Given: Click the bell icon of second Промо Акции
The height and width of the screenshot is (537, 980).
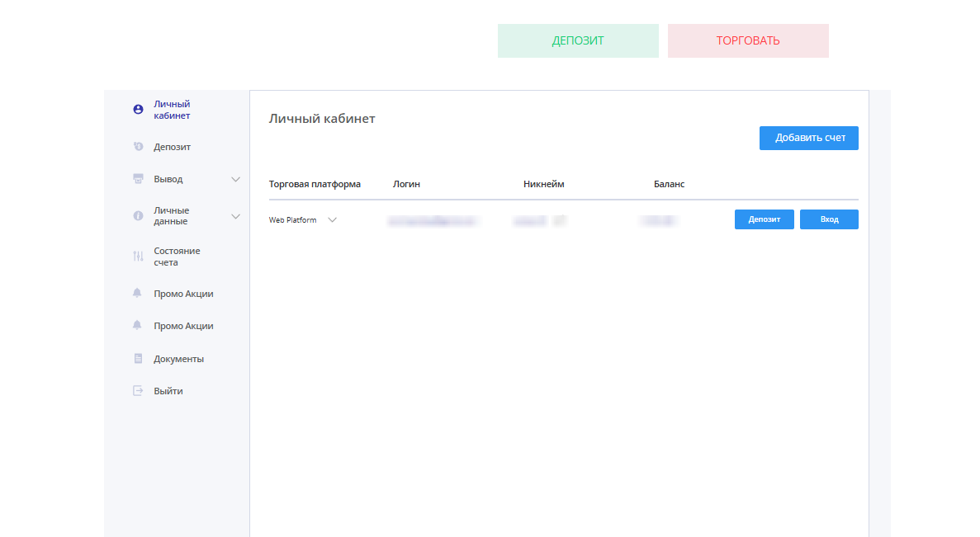Looking at the screenshot, I should click(x=137, y=325).
